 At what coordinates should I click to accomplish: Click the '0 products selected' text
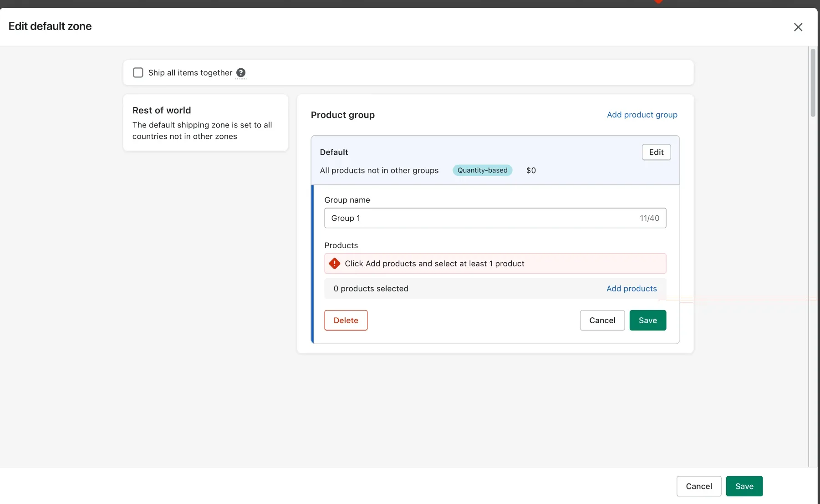[371, 289]
